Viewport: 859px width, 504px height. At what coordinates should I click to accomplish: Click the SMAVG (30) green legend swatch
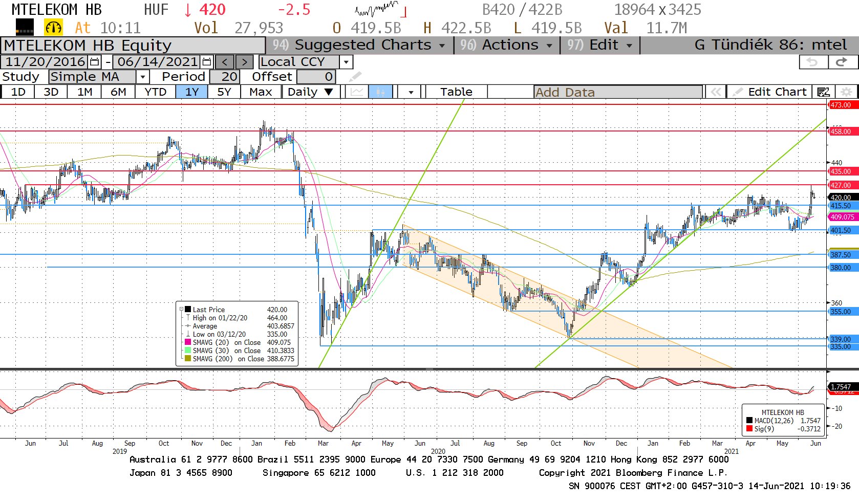(x=188, y=350)
